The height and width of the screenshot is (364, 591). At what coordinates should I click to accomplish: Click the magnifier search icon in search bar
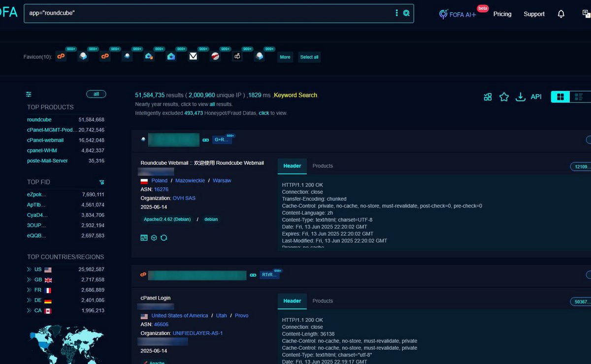406,13
